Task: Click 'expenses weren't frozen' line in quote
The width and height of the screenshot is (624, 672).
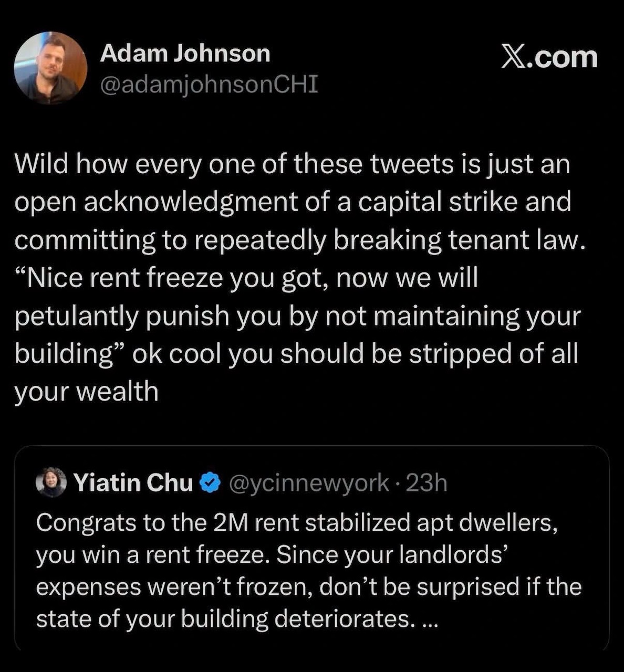Action: click(x=309, y=587)
